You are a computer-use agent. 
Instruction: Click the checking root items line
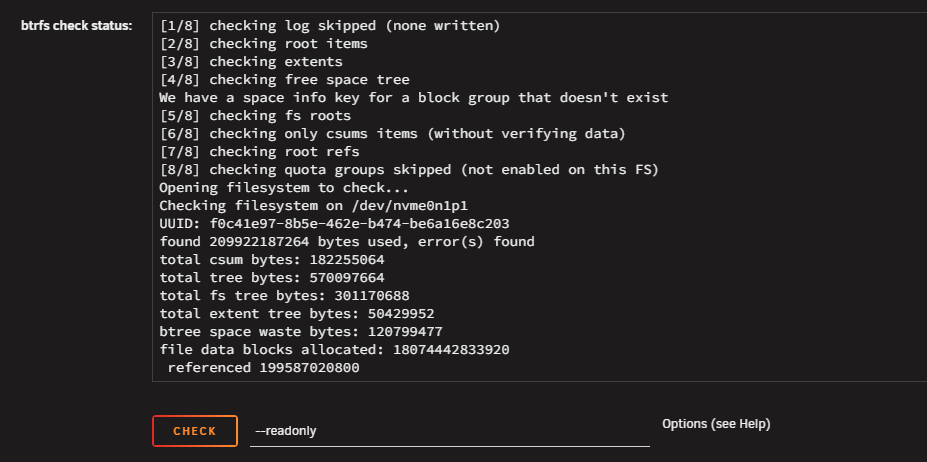click(x=264, y=44)
